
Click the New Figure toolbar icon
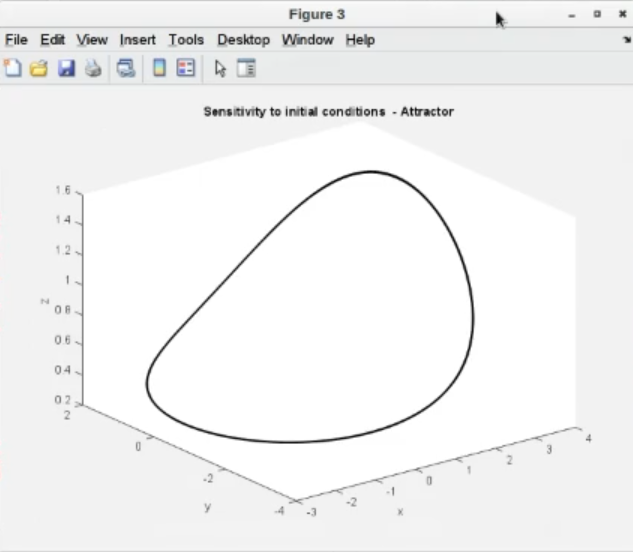tap(13, 69)
